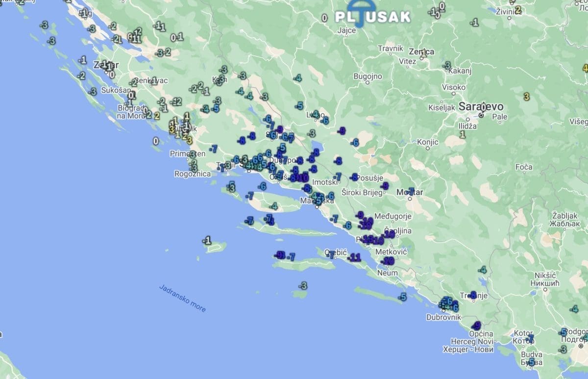
Task: Click the -1 marker on Vis island
Action: pos(207,240)
